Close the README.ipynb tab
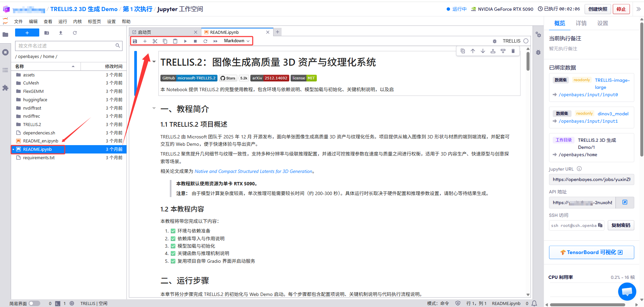Image resolution: width=644 pixels, height=307 pixels. point(268,32)
